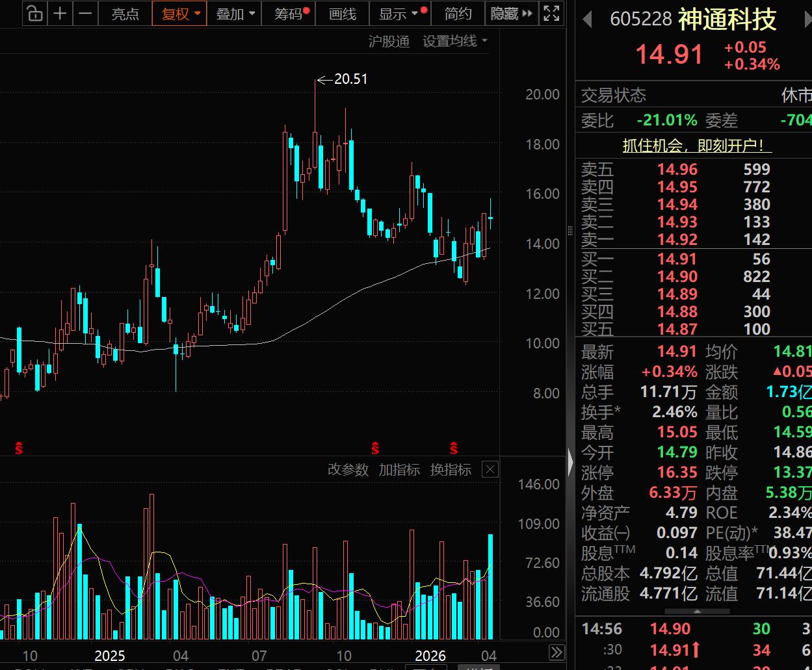This screenshot has height=670, width=812.
Task: Close the volume indicator panel
Action: (490, 469)
